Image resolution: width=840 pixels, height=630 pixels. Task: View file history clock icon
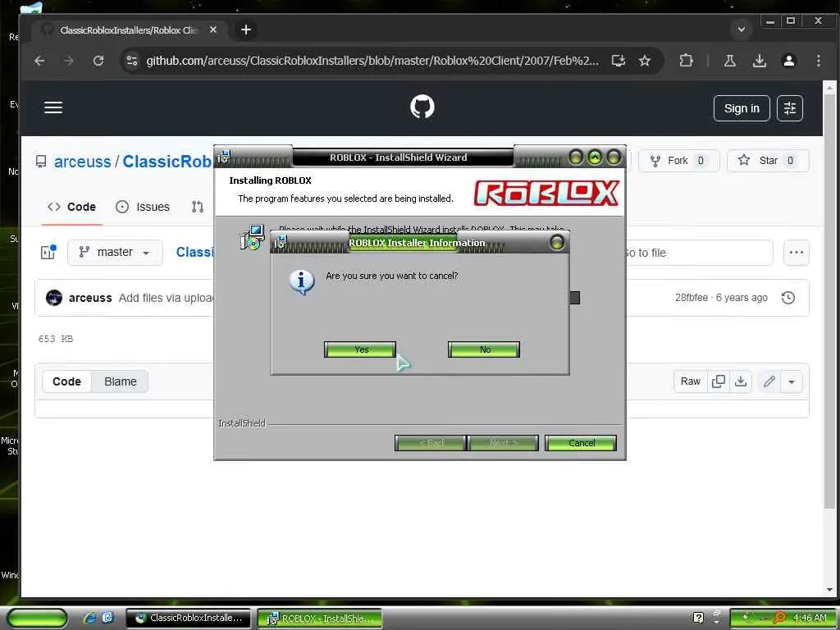tap(788, 298)
